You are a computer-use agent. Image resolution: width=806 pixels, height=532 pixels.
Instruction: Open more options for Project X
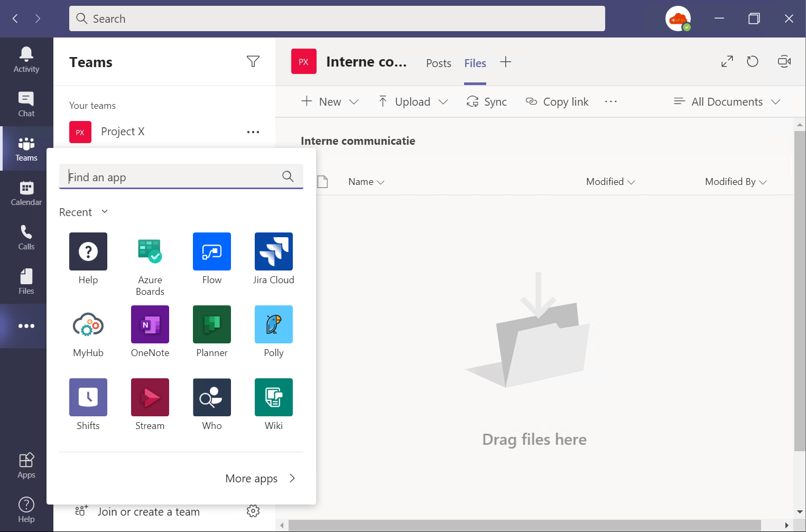(x=253, y=132)
